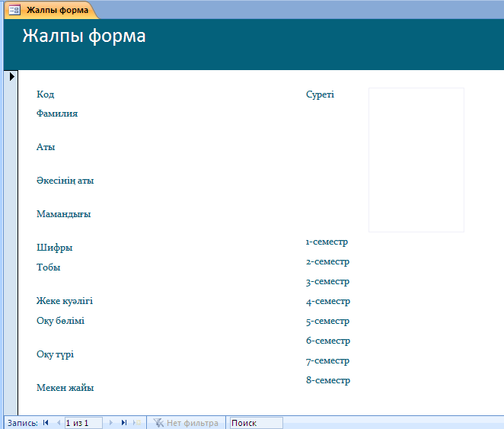Click the record selector arrow
Screen dimensions: 504x429
[12, 76]
